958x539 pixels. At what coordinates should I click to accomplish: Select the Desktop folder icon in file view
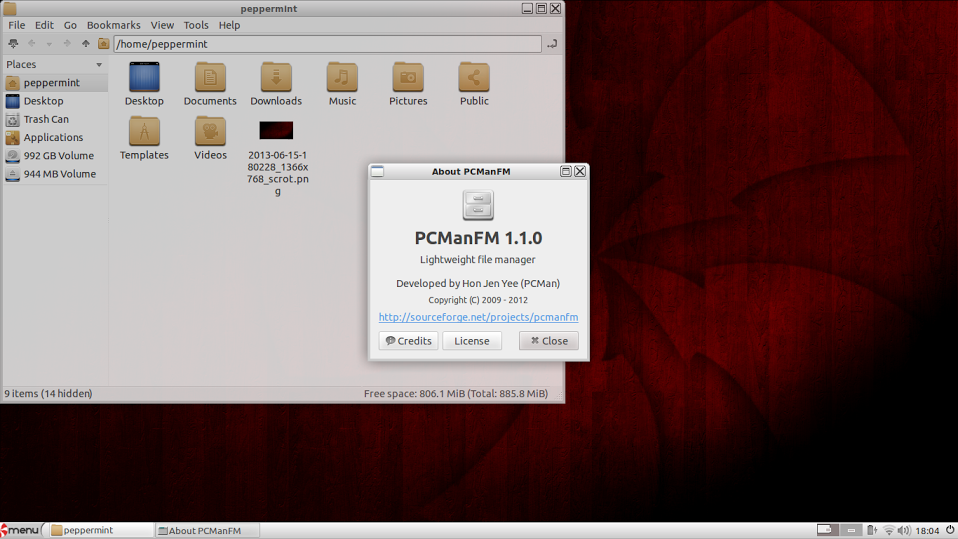click(x=144, y=78)
